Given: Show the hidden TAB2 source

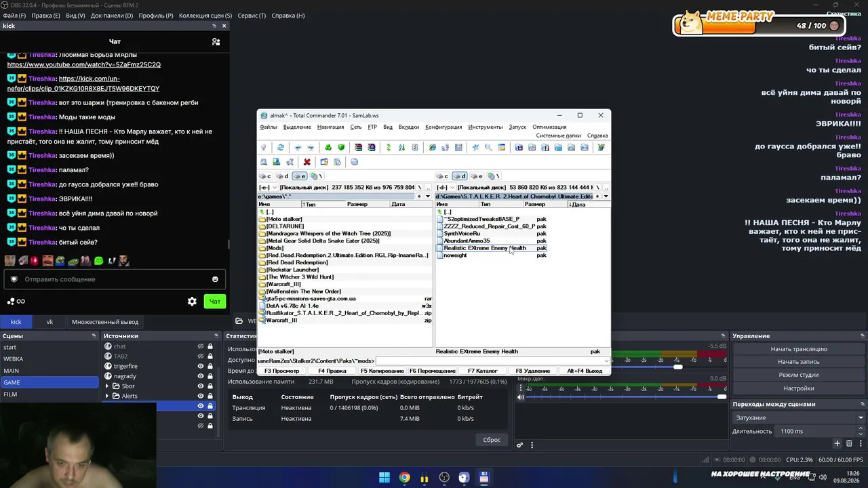Looking at the screenshot, I should [x=201, y=357].
